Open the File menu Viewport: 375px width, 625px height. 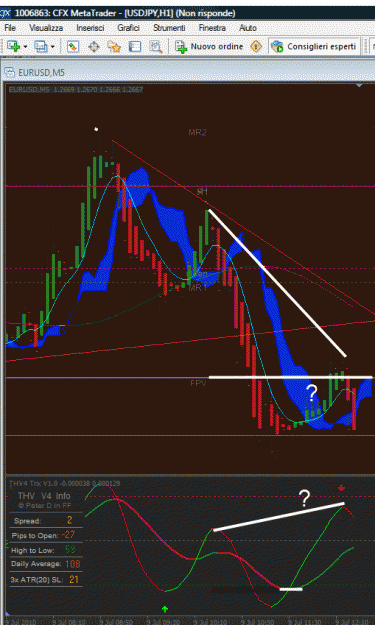[10, 28]
